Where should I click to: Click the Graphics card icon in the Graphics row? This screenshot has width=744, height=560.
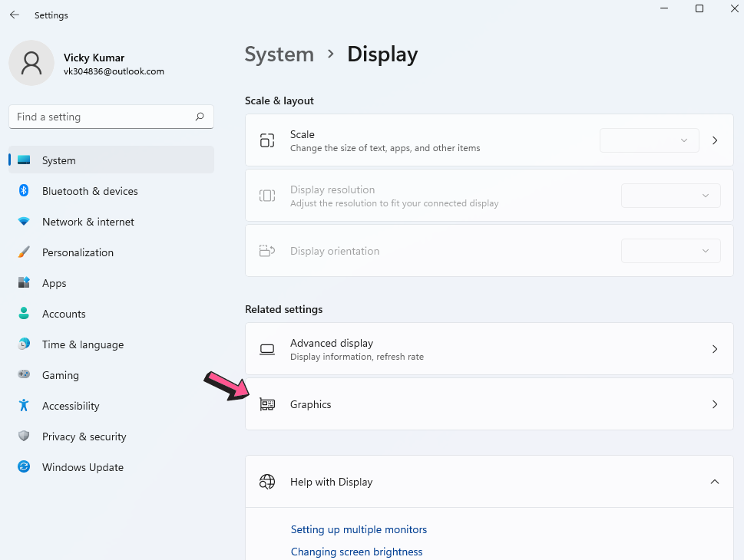[267, 404]
